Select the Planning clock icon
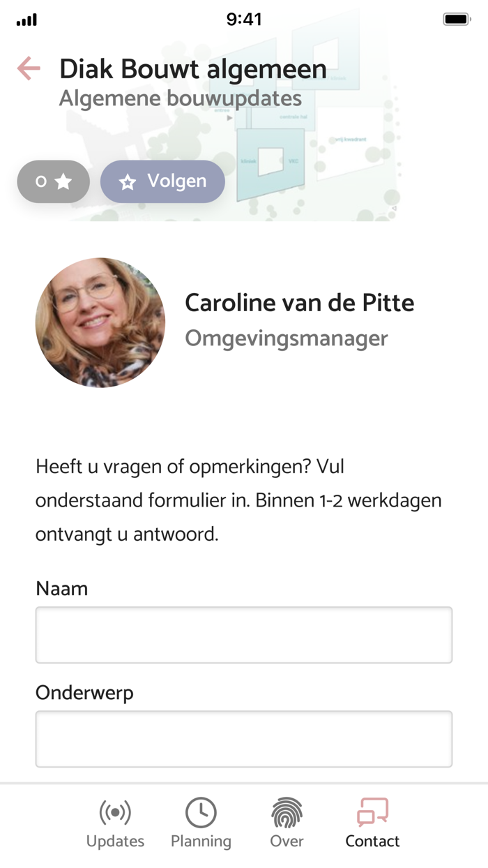 coord(201,812)
